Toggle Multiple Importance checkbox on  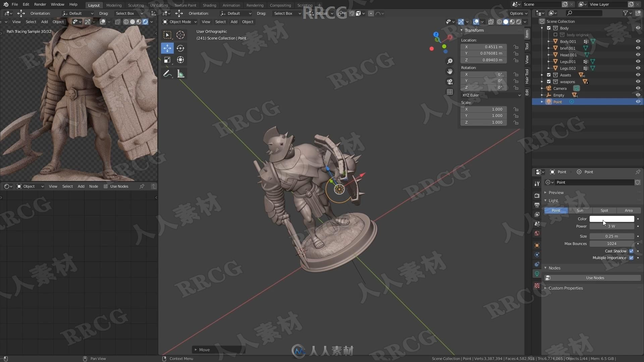point(631,258)
